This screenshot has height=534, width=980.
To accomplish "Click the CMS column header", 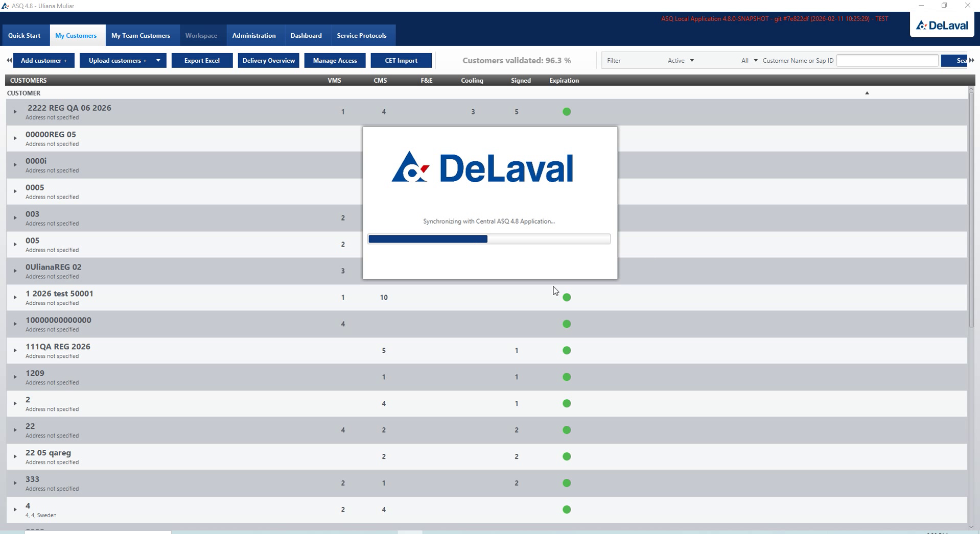I will click(380, 81).
